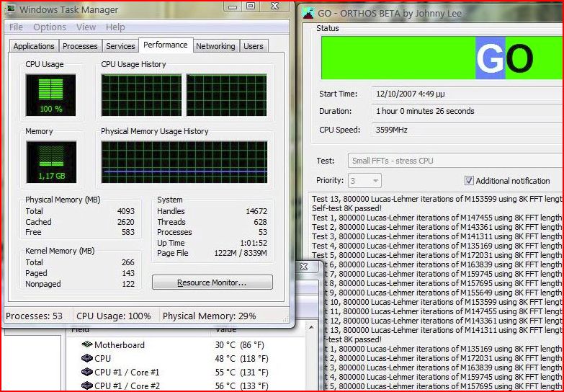This screenshot has width=564, height=392.
Task: Click the Task Manager title bar icon
Action: coord(11,9)
